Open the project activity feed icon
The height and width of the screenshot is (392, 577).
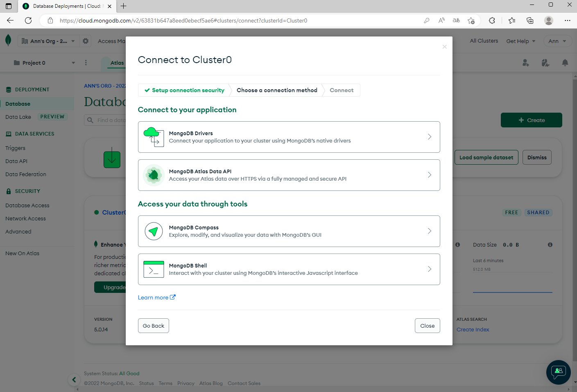(x=545, y=63)
